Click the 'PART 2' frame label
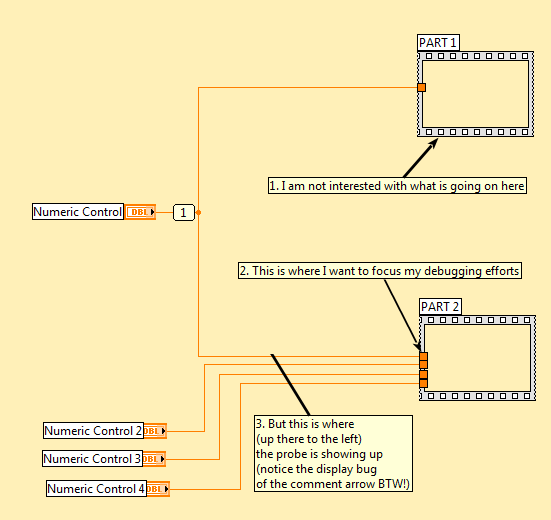Viewport: 551px width, 520px height. (x=440, y=307)
